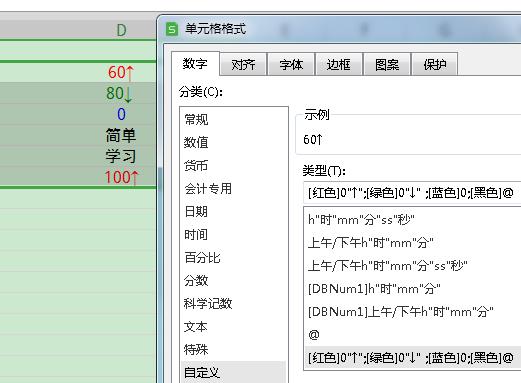
Task: Choose 会计专用 category
Action: 234,189
